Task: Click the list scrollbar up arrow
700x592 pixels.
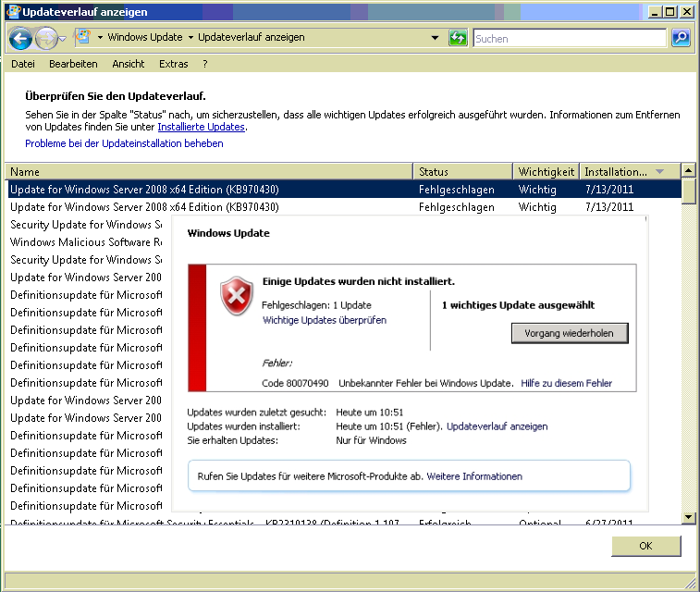Action: [688, 170]
